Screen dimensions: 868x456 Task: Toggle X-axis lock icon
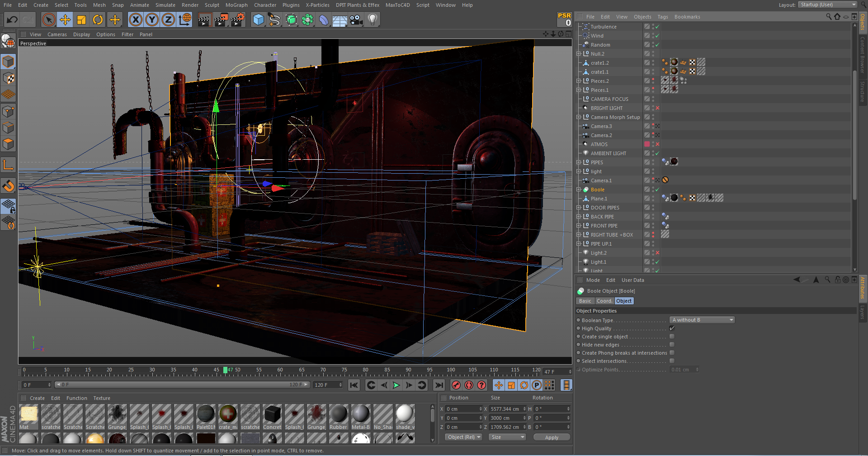tap(135, 20)
